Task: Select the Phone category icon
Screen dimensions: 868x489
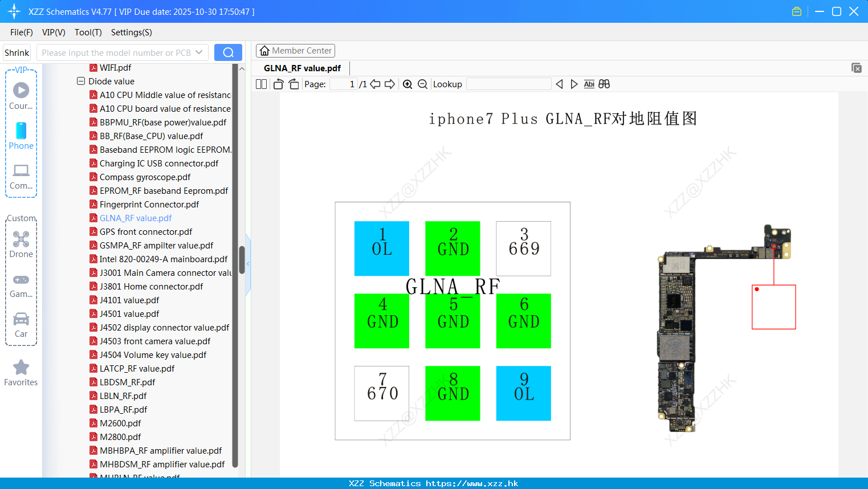Action: point(21,136)
